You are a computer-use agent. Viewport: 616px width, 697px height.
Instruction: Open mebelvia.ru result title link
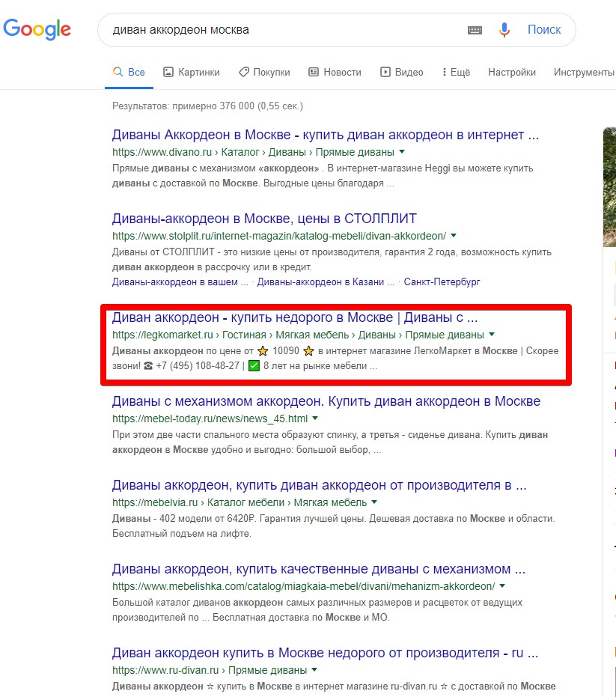click(x=319, y=485)
